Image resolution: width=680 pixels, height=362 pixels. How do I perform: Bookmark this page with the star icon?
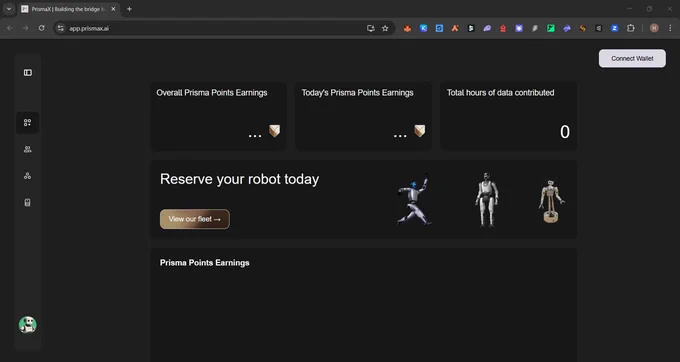385,28
